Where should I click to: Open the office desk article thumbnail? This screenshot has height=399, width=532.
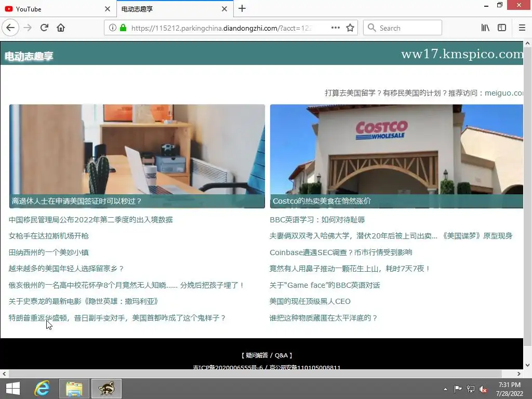coord(137,149)
